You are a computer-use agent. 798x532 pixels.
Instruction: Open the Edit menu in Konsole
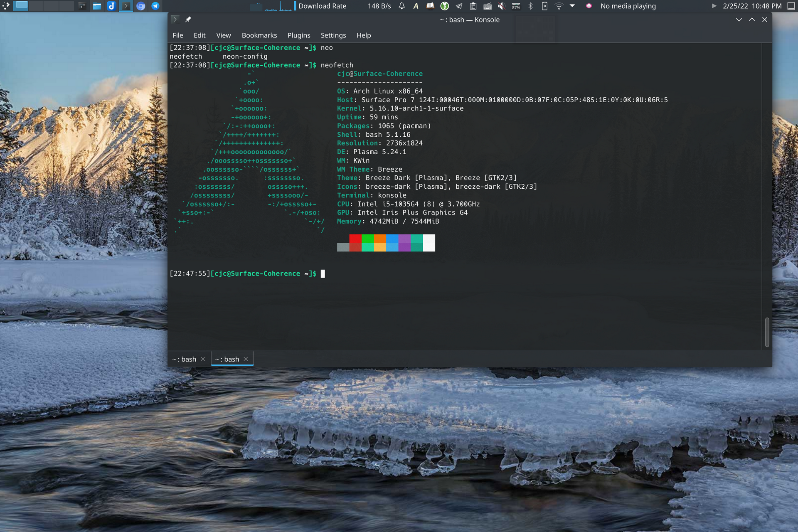199,35
